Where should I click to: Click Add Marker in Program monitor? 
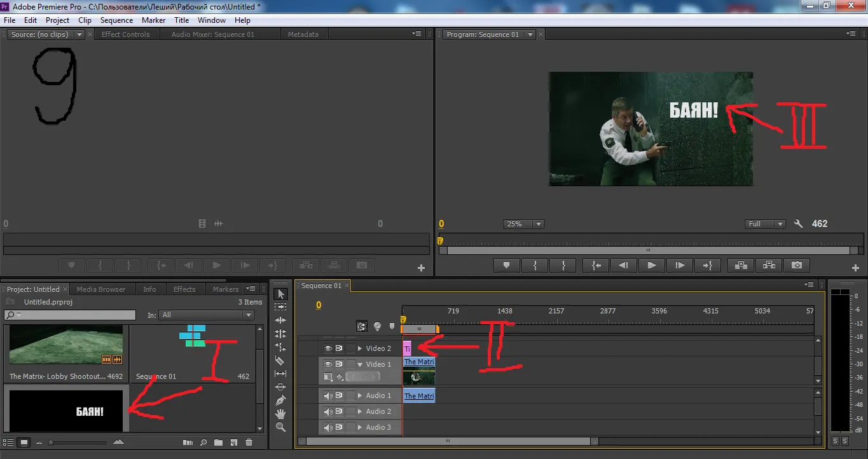[507, 266]
